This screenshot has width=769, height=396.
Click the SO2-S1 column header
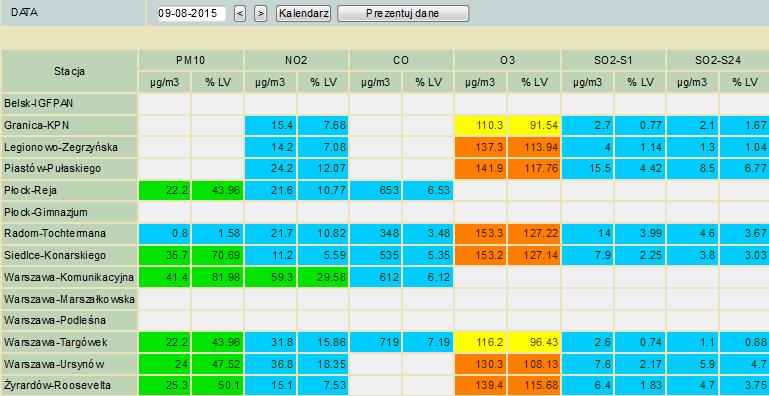point(613,60)
